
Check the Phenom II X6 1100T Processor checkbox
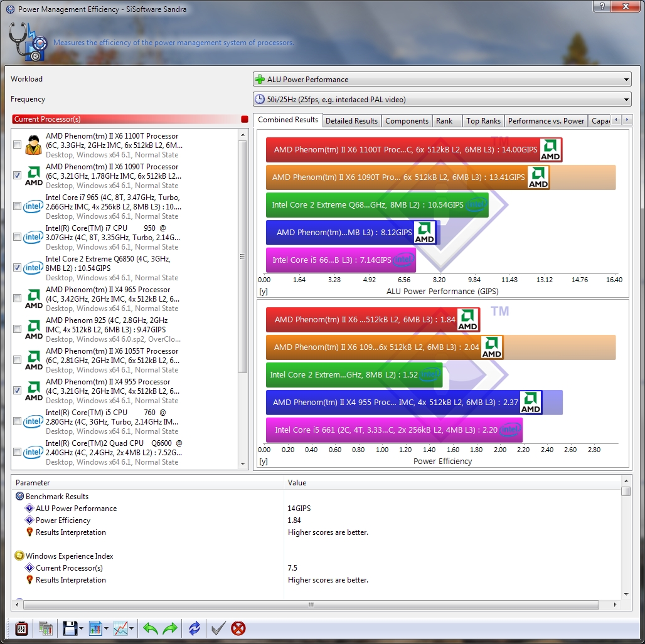pyautogui.click(x=18, y=145)
